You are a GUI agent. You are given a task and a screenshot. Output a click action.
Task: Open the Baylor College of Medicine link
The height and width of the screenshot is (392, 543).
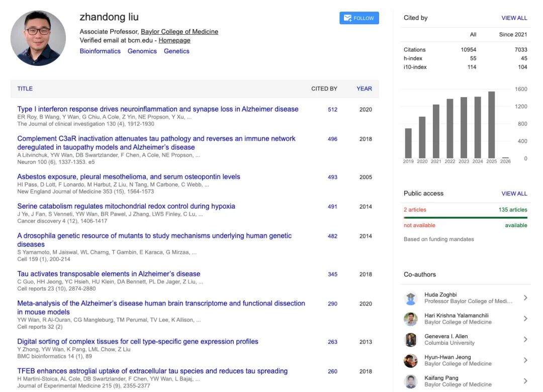pyautogui.click(x=179, y=32)
